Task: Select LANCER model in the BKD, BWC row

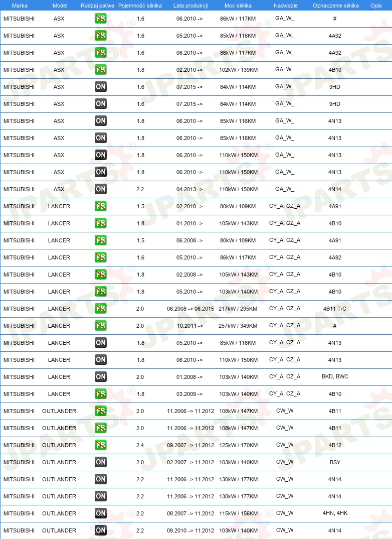Action: tap(59, 377)
